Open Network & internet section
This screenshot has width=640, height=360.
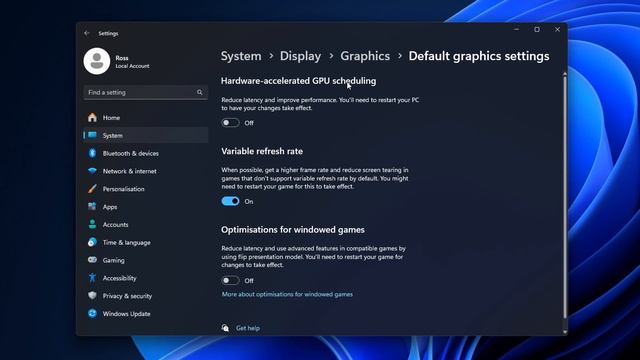point(146,171)
